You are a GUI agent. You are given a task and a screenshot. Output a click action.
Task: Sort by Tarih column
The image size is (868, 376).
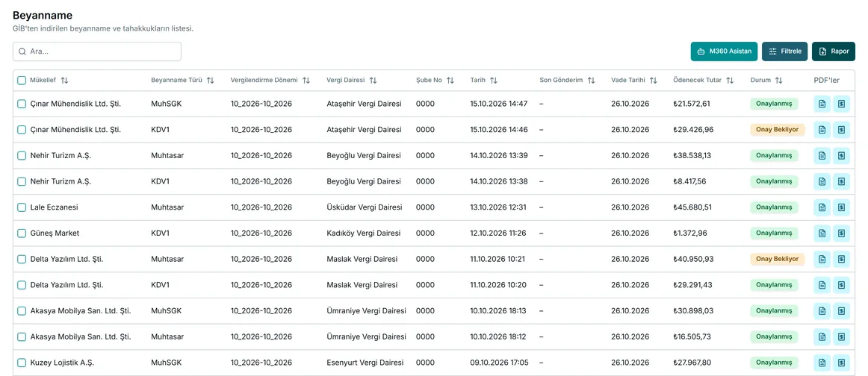(x=494, y=80)
